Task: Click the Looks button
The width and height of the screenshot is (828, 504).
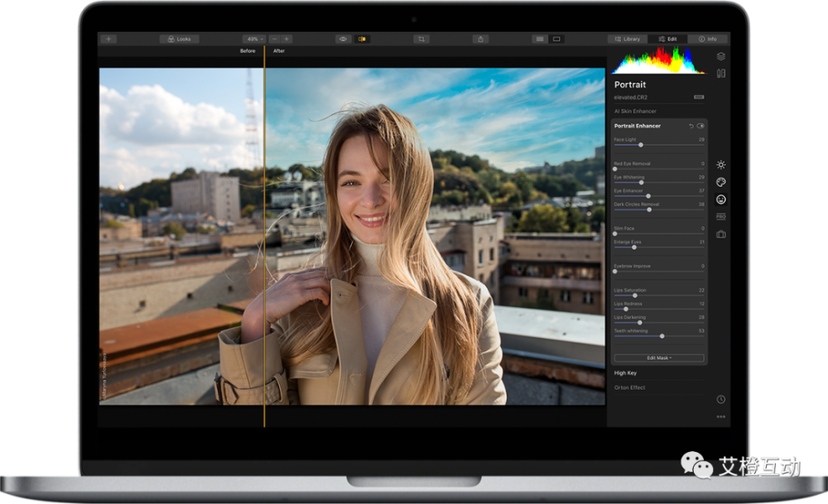Action: pos(179,39)
